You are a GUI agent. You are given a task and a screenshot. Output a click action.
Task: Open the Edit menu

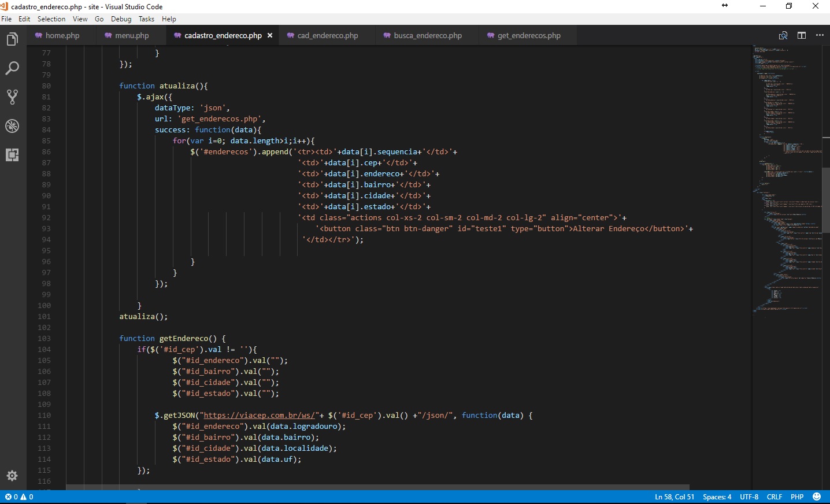[x=24, y=19]
